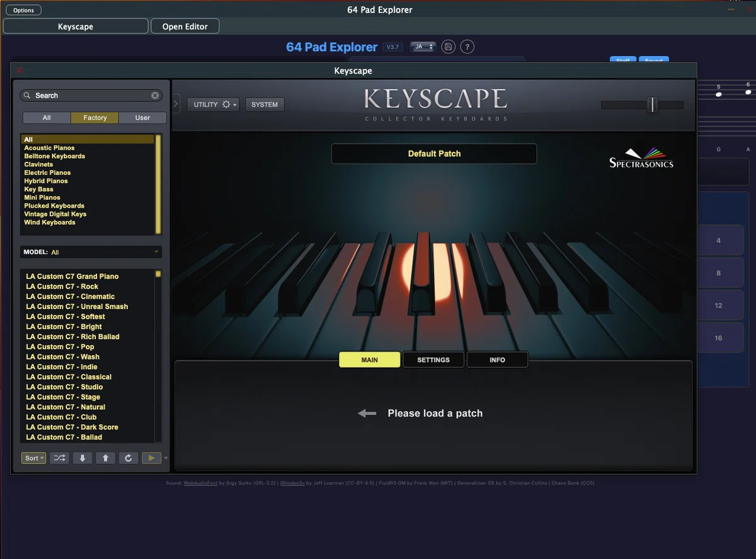Click the SYSTEM button
This screenshot has width=756, height=559.
(x=265, y=104)
